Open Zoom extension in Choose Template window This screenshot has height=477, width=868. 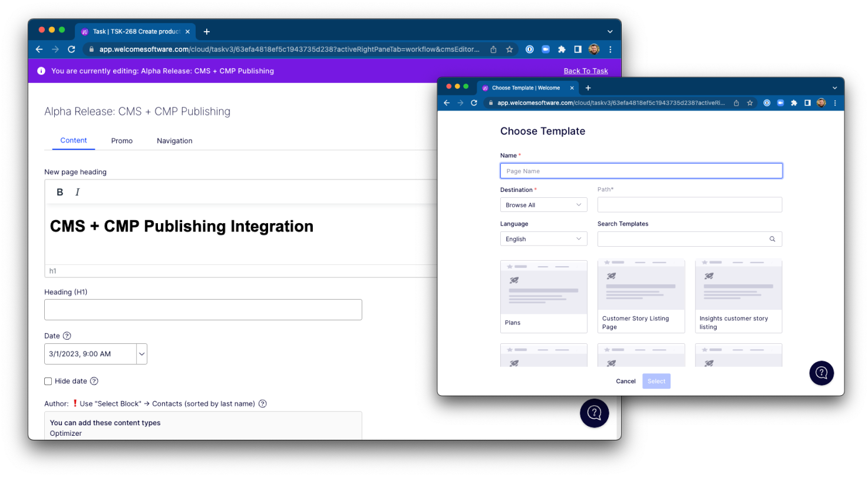781,102
